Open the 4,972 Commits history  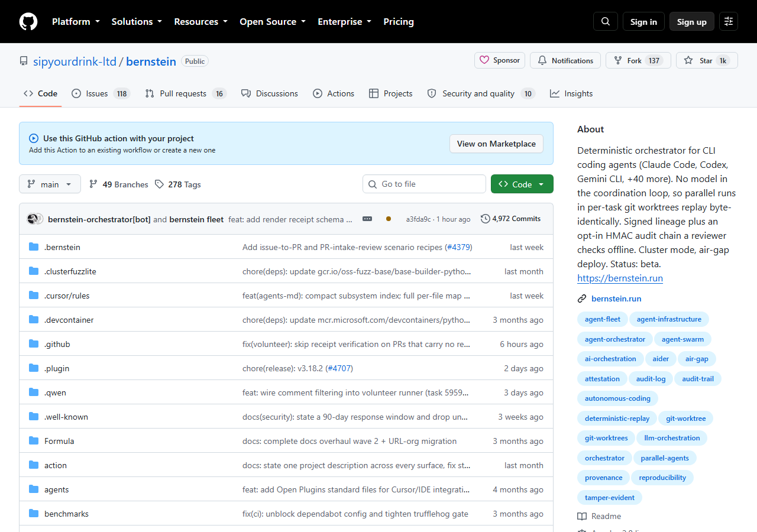click(x=511, y=219)
